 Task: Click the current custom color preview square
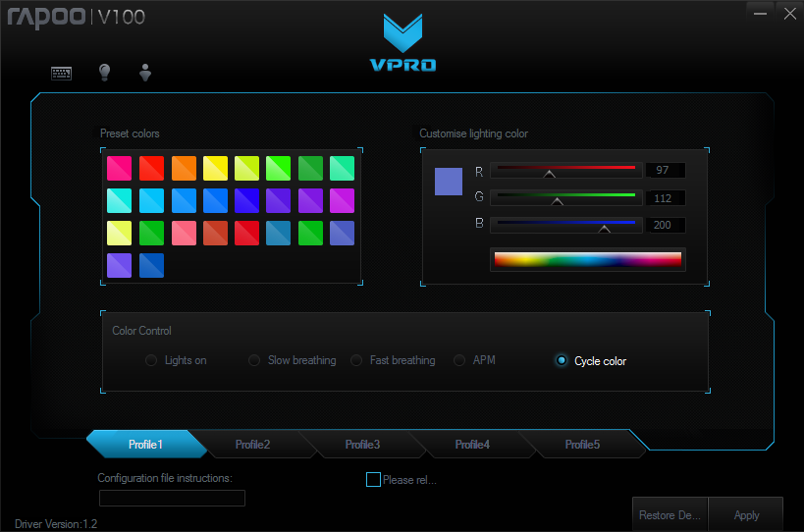click(449, 182)
